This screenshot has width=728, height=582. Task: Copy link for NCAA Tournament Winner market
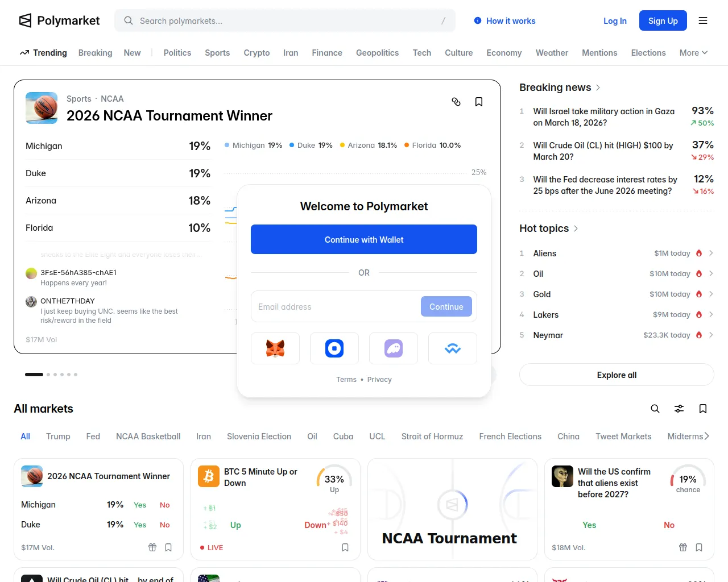pyautogui.click(x=456, y=102)
